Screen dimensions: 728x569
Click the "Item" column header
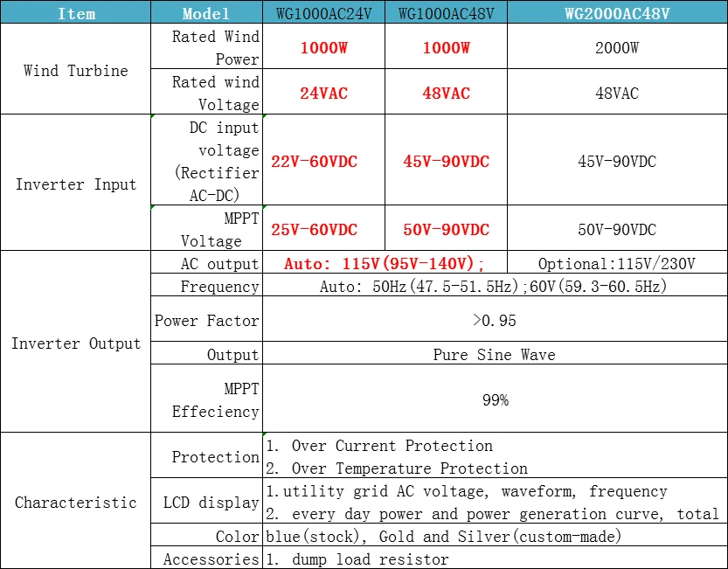pyautogui.click(x=76, y=13)
